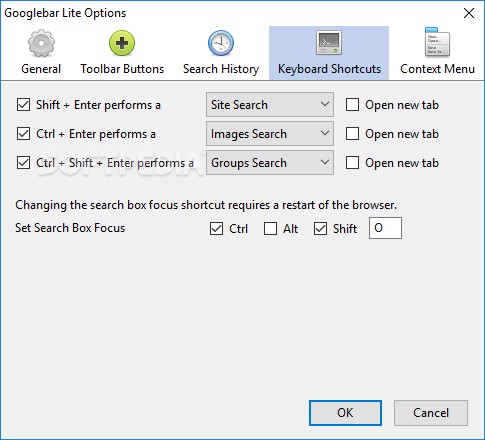
Task: Open the Toolbar Buttons tab label
Action: click(122, 69)
